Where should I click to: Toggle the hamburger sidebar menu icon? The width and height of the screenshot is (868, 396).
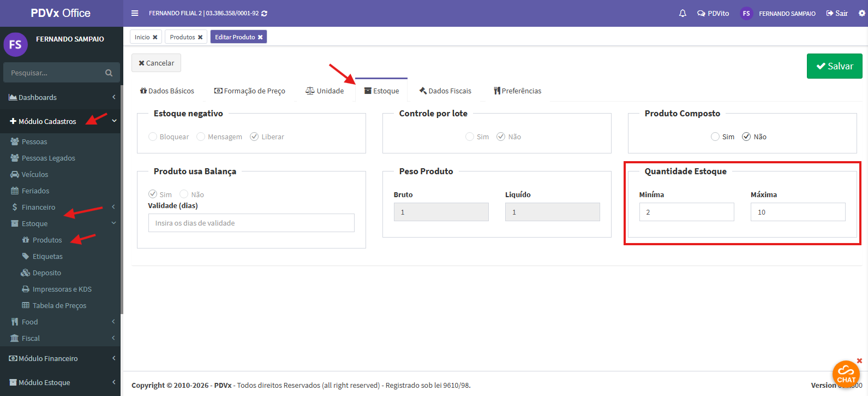click(x=135, y=13)
